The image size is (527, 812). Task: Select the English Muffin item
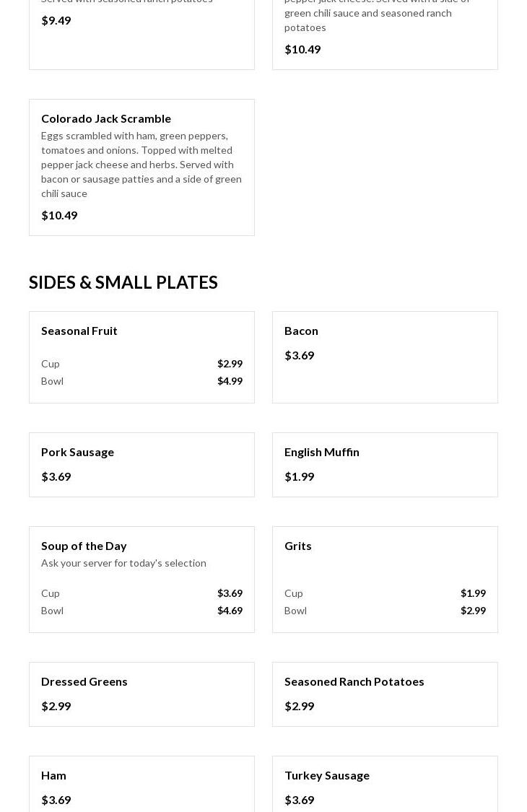321,452
